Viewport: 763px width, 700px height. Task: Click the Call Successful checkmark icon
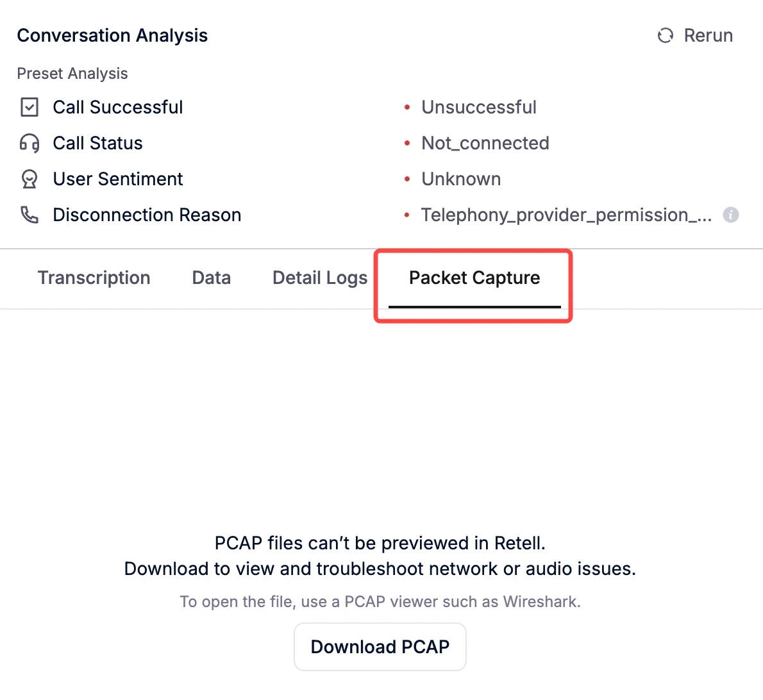coord(29,107)
